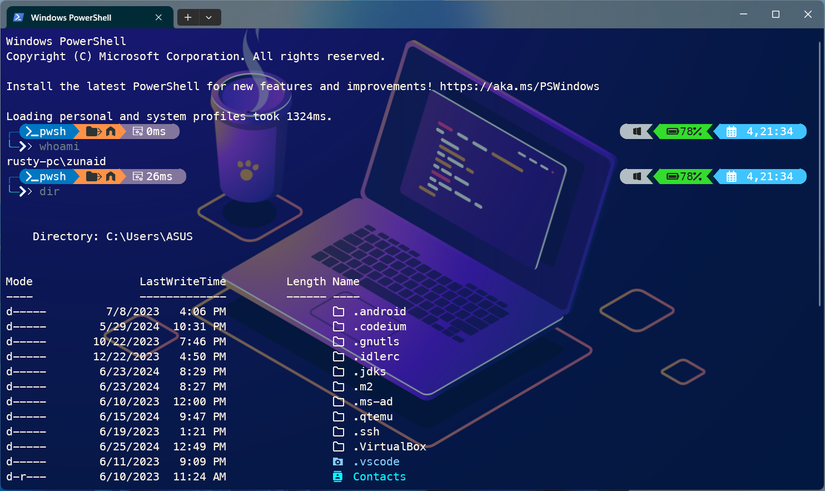Click the d-r--- mode of Contacts row
Image resolution: width=825 pixels, height=491 pixels.
[x=26, y=476]
